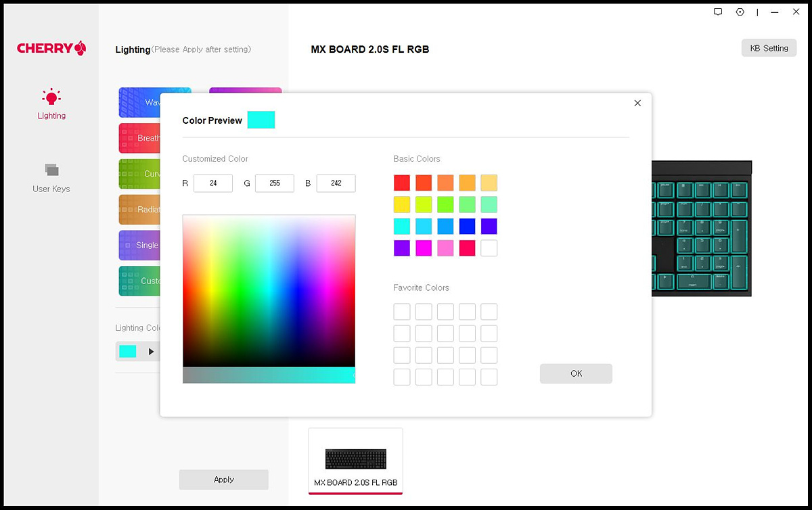Click the cyan Lighting Color swatch in the left panel
812x510 pixels.
pos(128,351)
